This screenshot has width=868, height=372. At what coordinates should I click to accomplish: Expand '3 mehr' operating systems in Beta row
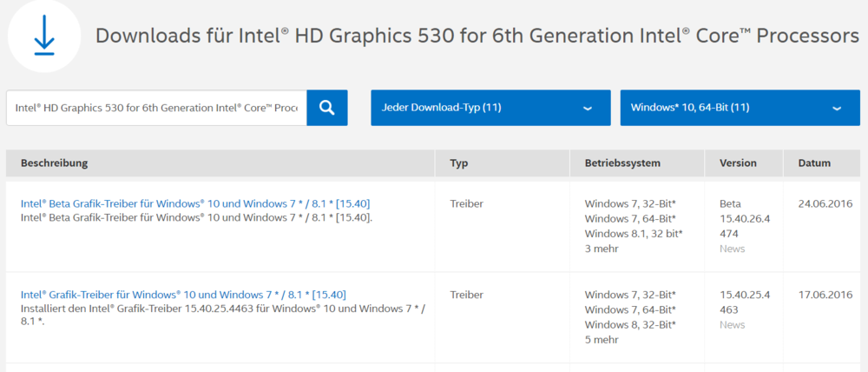tap(602, 249)
